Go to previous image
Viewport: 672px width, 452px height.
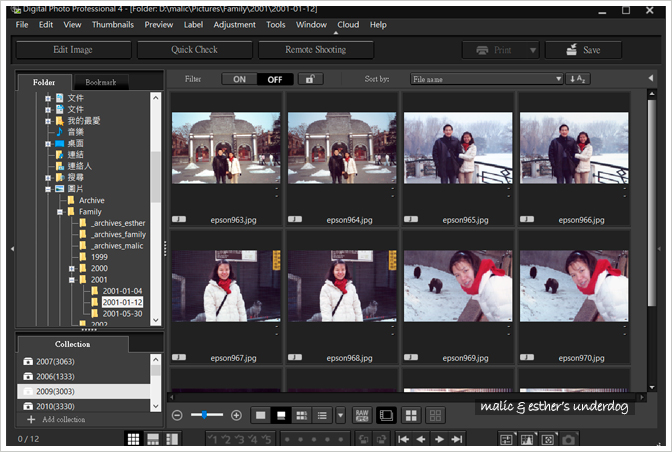[x=421, y=439]
